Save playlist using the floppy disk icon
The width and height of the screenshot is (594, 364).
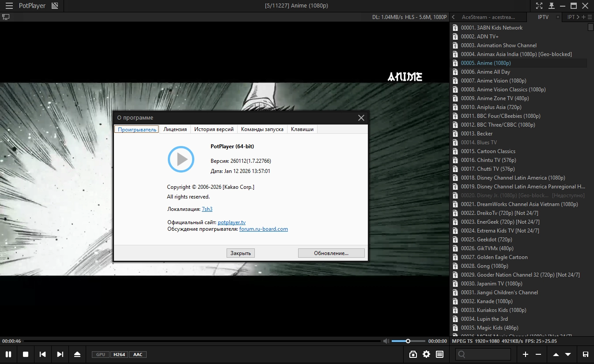[586, 354]
